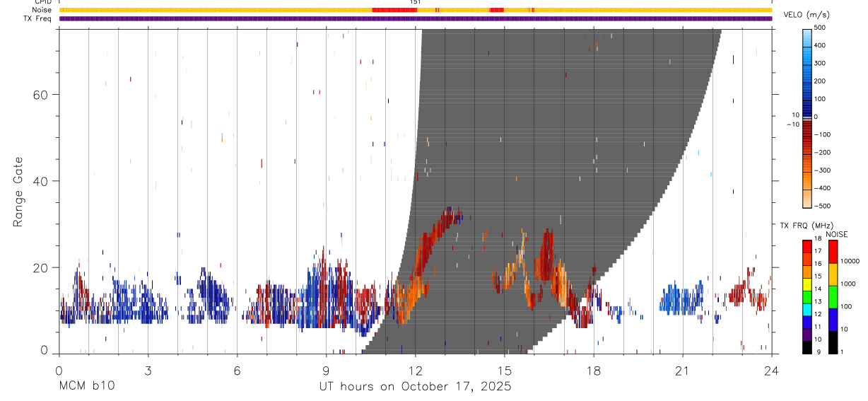Click NOISE legend label 1000
Screen dimensions: 868x401
tap(850, 284)
